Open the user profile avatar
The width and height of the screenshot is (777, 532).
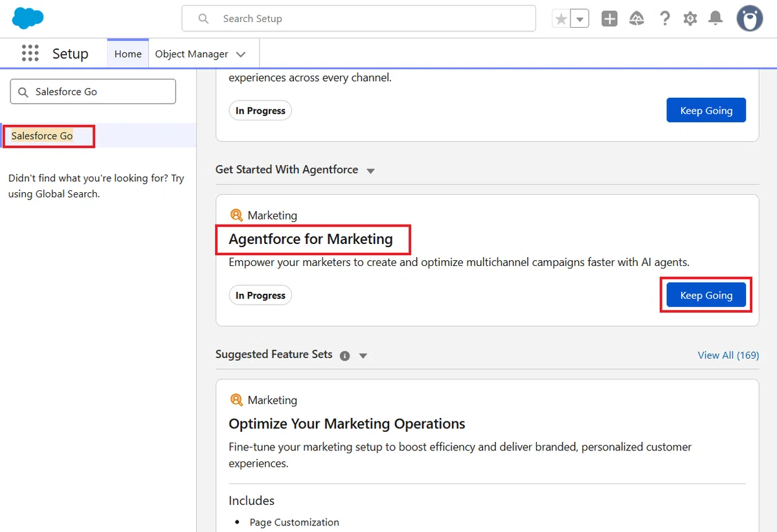click(x=750, y=19)
